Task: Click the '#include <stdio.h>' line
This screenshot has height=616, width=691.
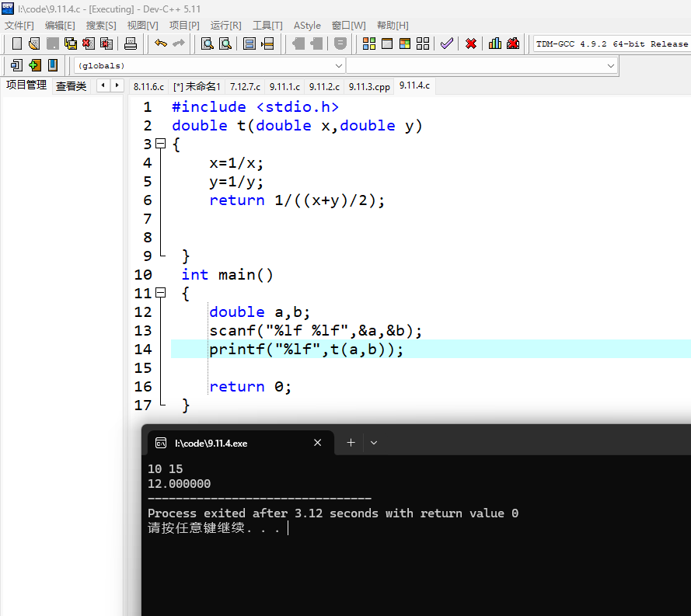Action: tap(256, 107)
